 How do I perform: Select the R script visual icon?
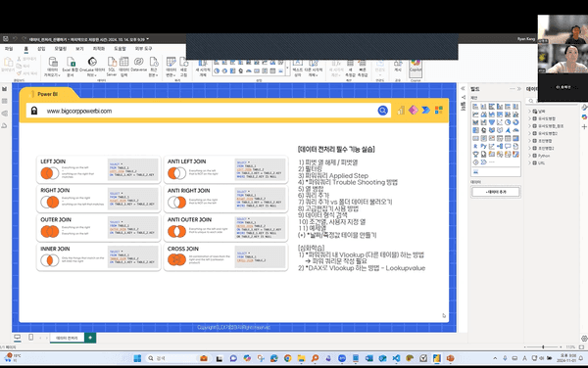(x=475, y=146)
